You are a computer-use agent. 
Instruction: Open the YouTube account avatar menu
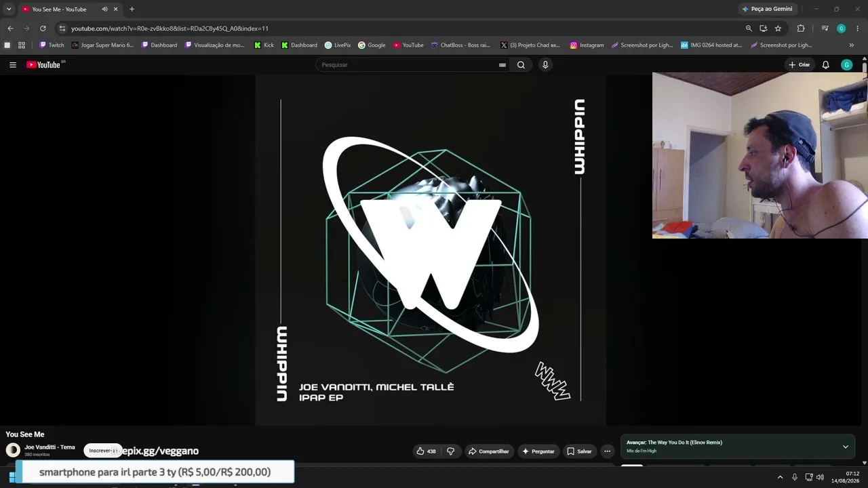[x=846, y=65]
